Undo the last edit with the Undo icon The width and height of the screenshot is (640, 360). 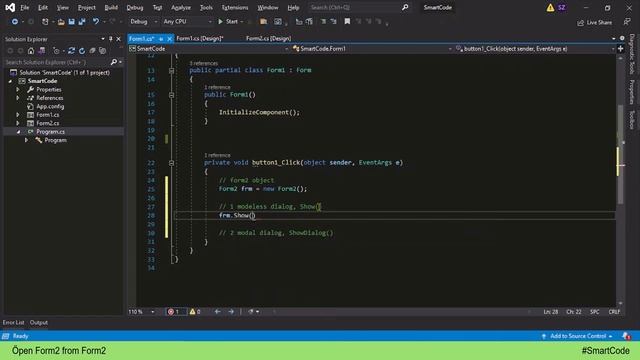(x=96, y=22)
